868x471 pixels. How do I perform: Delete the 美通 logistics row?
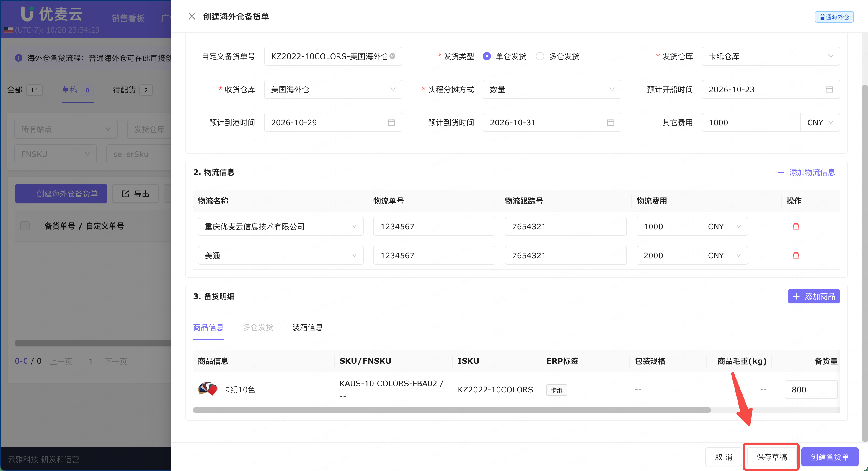coord(796,256)
